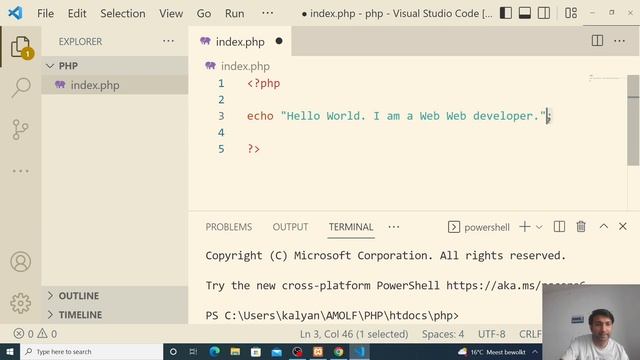Split the terminal pane
The image size is (640, 360).
pos(559,227)
